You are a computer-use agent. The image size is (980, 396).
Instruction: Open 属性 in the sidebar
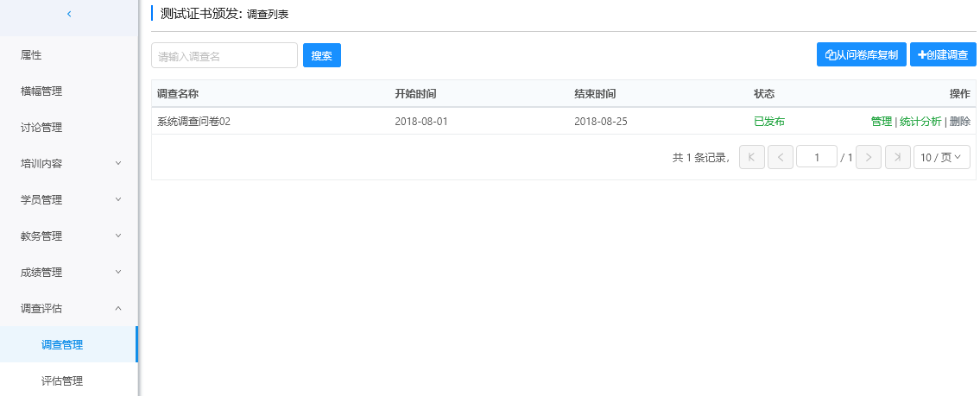click(32, 55)
